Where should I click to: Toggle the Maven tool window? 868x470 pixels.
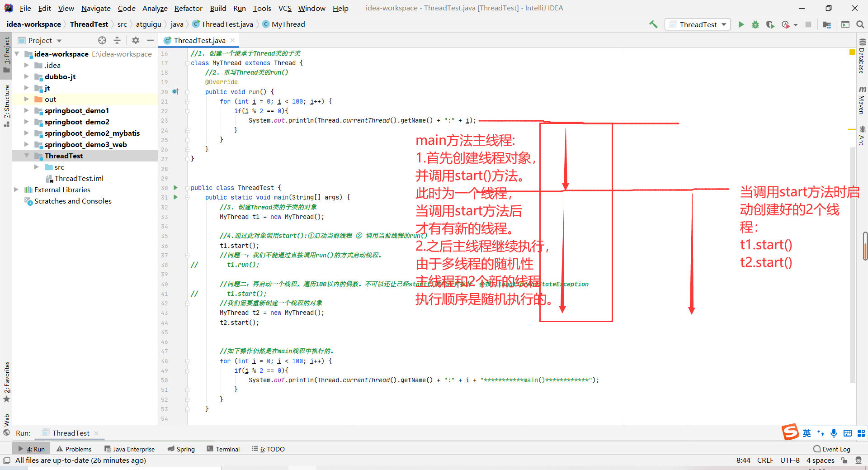click(862, 100)
